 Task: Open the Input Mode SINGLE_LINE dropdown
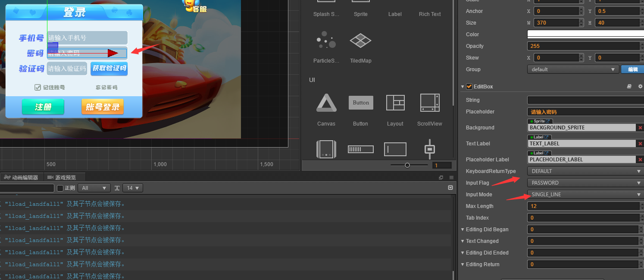click(585, 195)
